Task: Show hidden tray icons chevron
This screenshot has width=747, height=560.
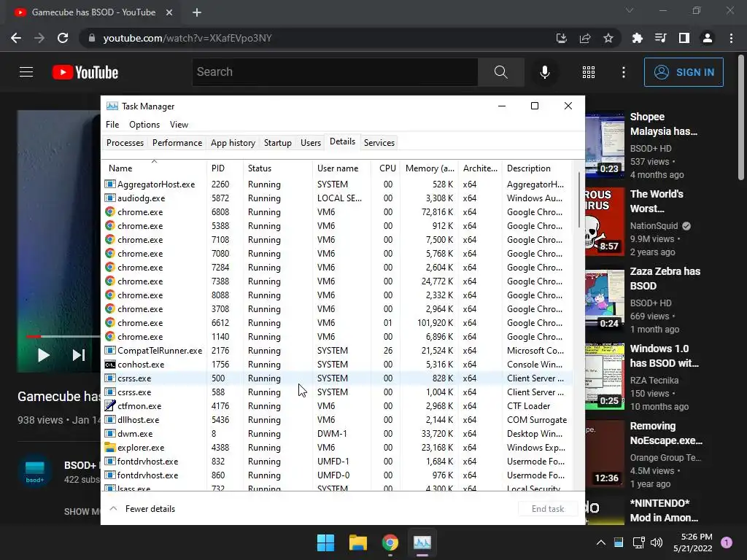Action: pos(601,542)
